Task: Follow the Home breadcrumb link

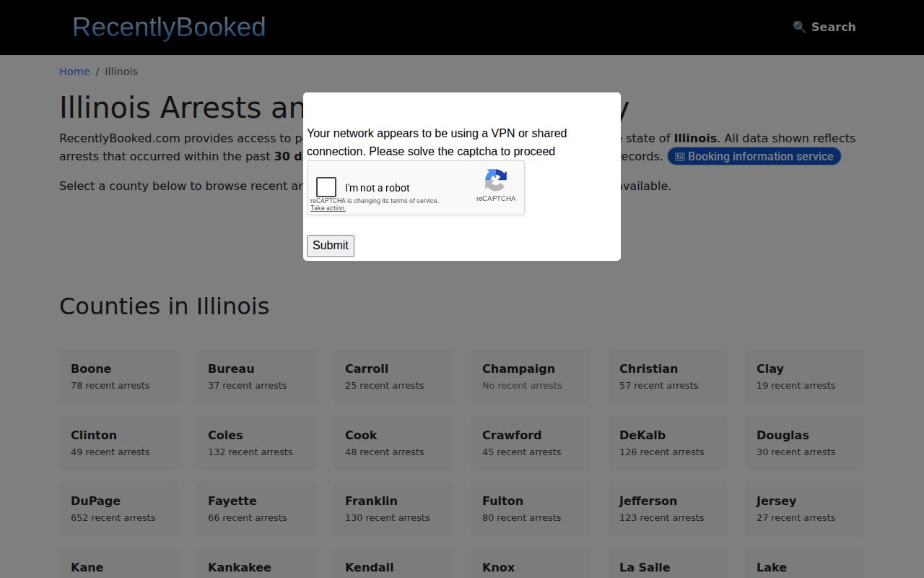Action: pyautogui.click(x=74, y=72)
